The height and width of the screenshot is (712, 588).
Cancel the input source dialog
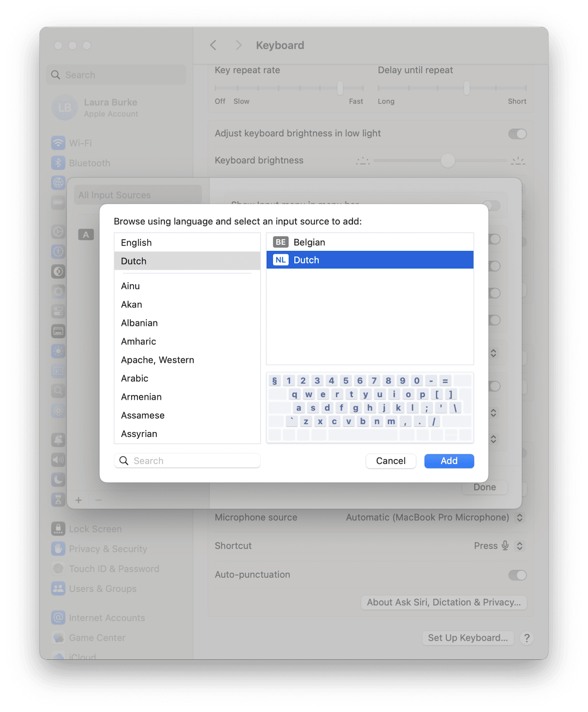click(x=391, y=461)
